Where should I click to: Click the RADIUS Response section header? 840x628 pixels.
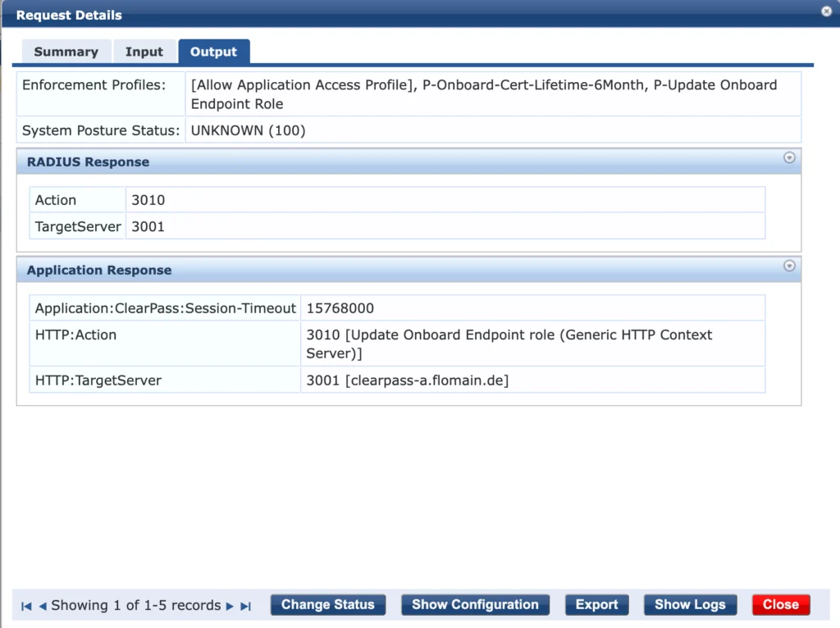tap(88, 162)
